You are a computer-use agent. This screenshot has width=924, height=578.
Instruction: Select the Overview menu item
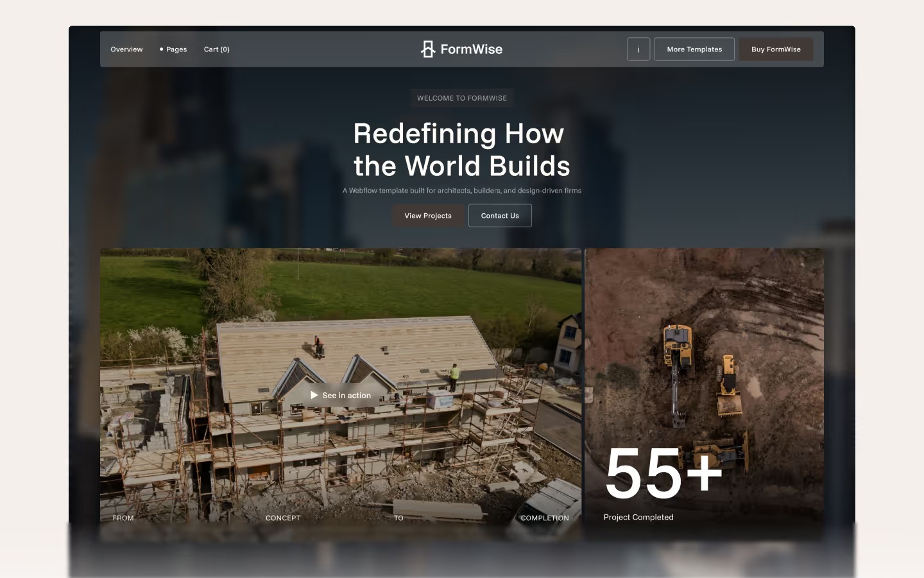(x=126, y=49)
